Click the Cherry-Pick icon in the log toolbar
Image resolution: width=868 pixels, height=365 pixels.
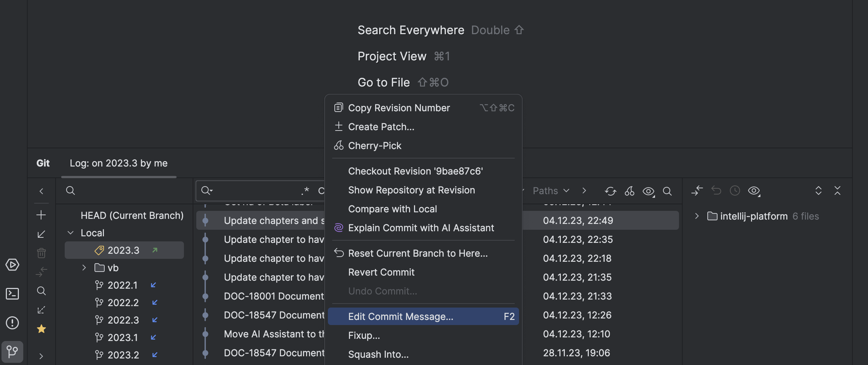point(629,191)
